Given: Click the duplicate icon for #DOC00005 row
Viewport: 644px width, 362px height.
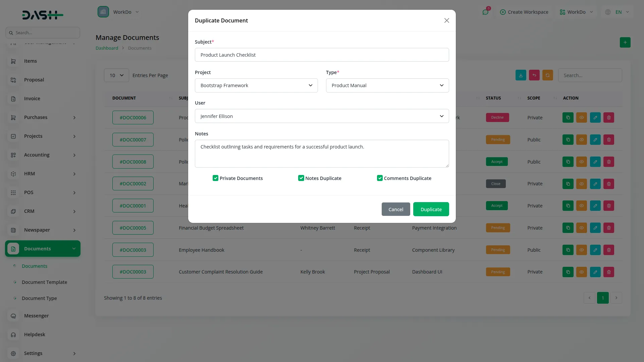Looking at the screenshot, I should (x=568, y=228).
